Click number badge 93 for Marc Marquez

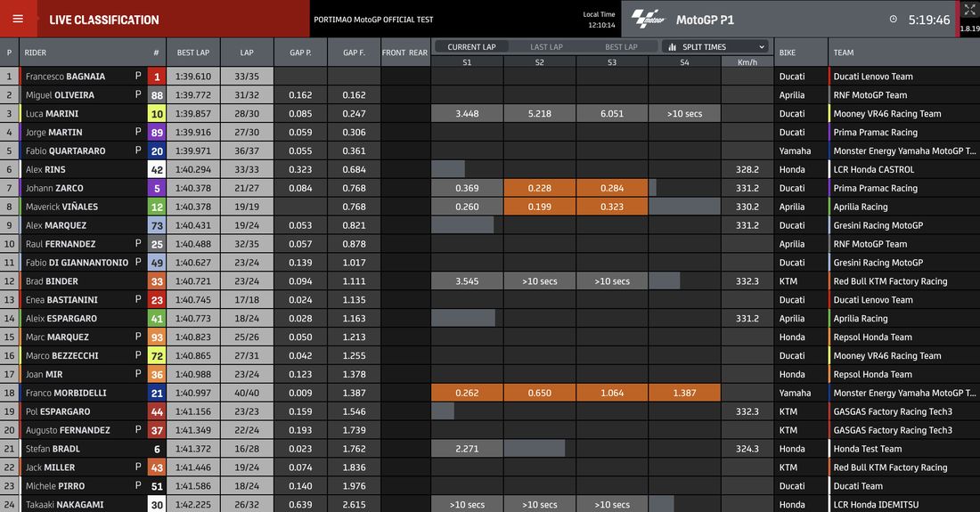click(156, 337)
